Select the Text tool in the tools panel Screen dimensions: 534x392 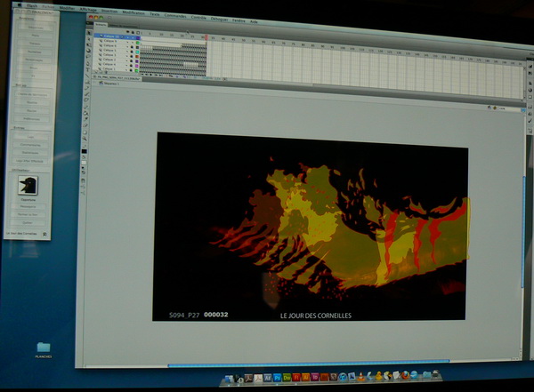tap(88, 69)
